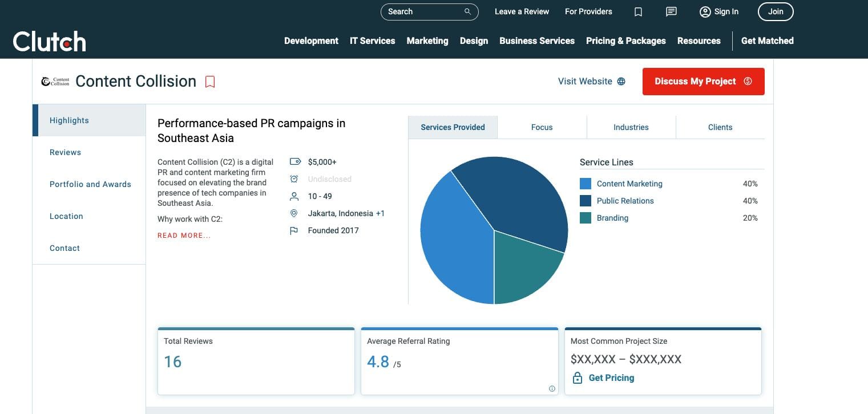Click Get Matched in navigation
The image size is (868, 414).
click(768, 41)
